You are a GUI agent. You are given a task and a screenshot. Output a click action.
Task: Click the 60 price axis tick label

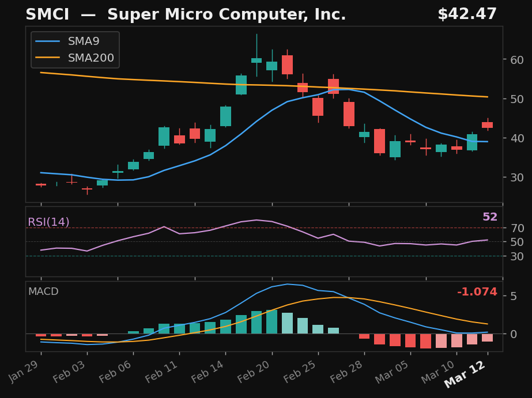[x=517, y=60]
